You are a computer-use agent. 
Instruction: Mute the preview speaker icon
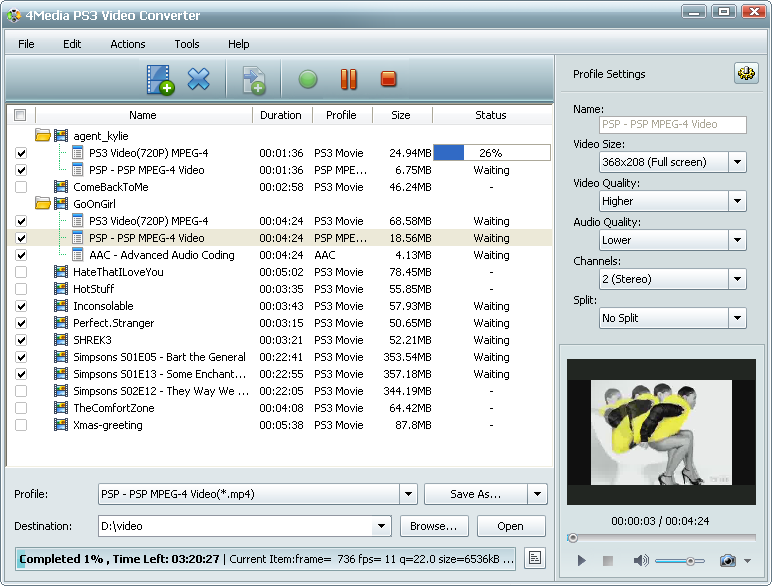tap(641, 560)
